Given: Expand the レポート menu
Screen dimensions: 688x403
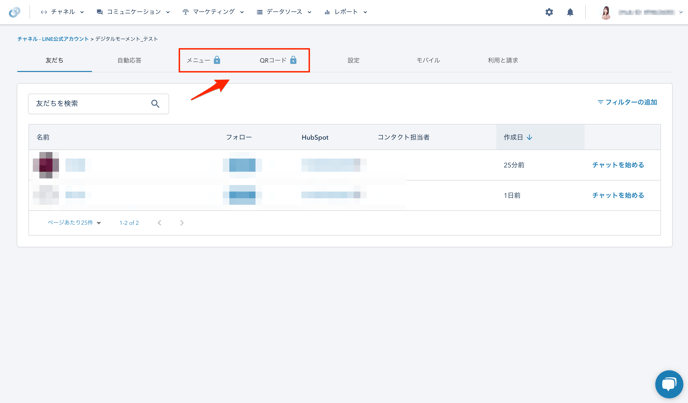Looking at the screenshot, I should coord(346,12).
